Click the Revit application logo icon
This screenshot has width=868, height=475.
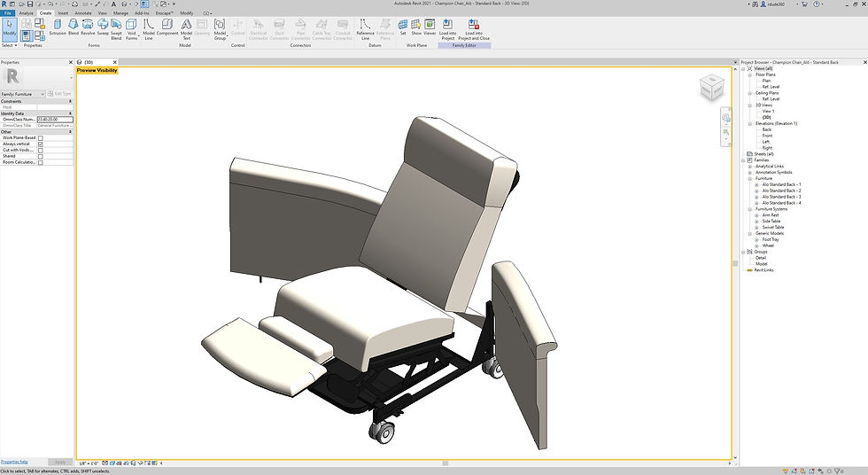4,4
